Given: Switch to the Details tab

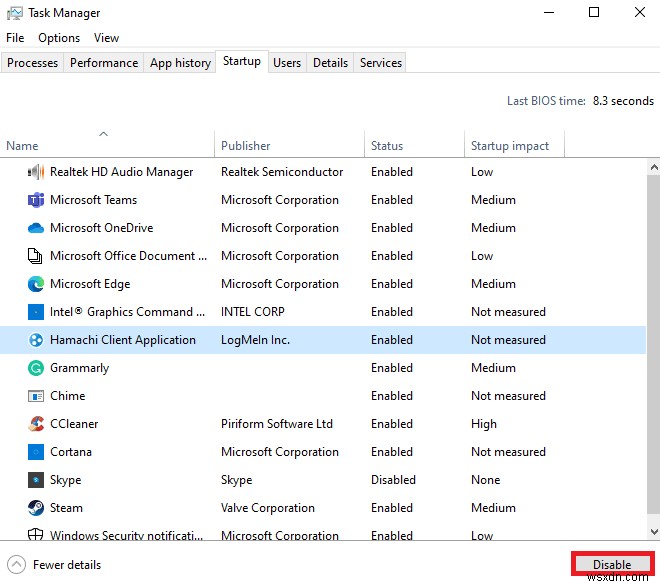Looking at the screenshot, I should (330, 63).
